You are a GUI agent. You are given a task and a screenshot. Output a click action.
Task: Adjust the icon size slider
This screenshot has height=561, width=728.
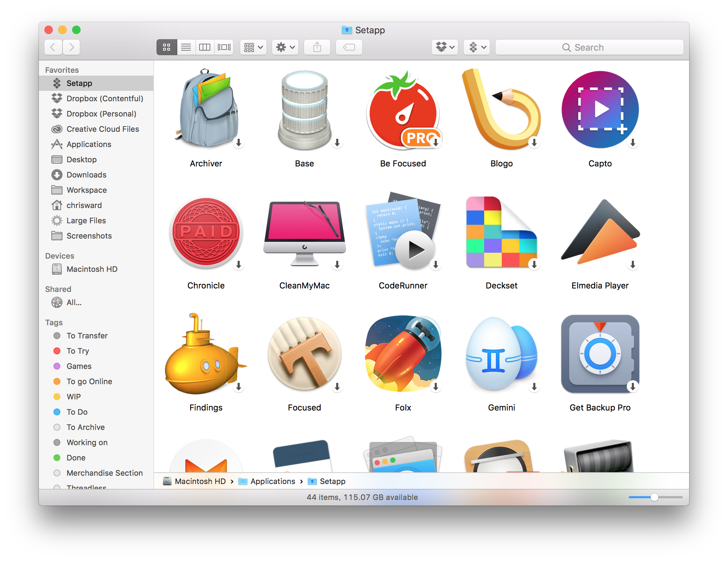654,497
